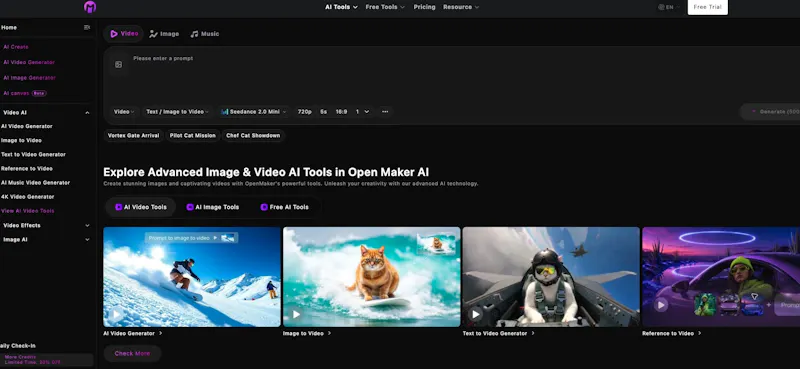Open Text to Video Generator in the sidebar
This screenshot has height=369, width=800.
33,155
